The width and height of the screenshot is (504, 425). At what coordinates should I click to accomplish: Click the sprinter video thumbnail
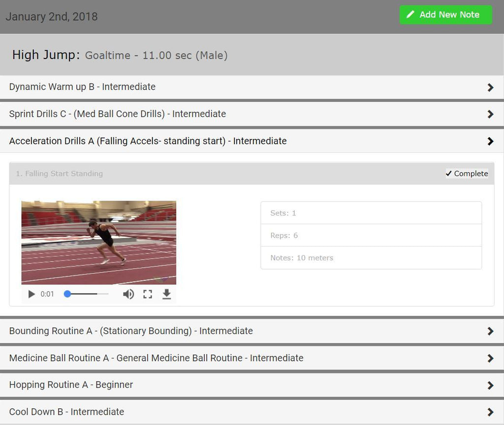[x=98, y=243]
